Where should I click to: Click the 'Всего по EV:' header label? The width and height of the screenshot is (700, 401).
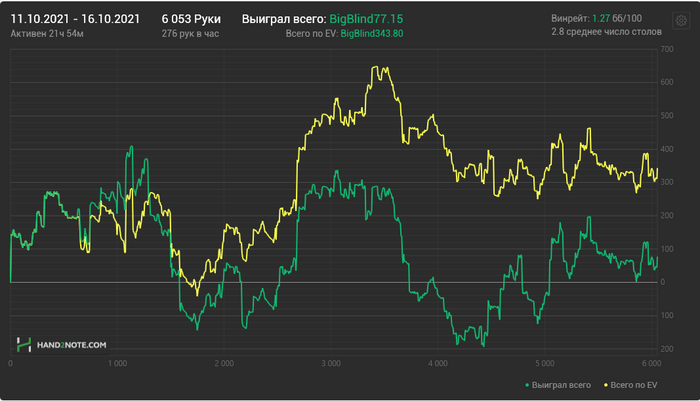point(312,33)
